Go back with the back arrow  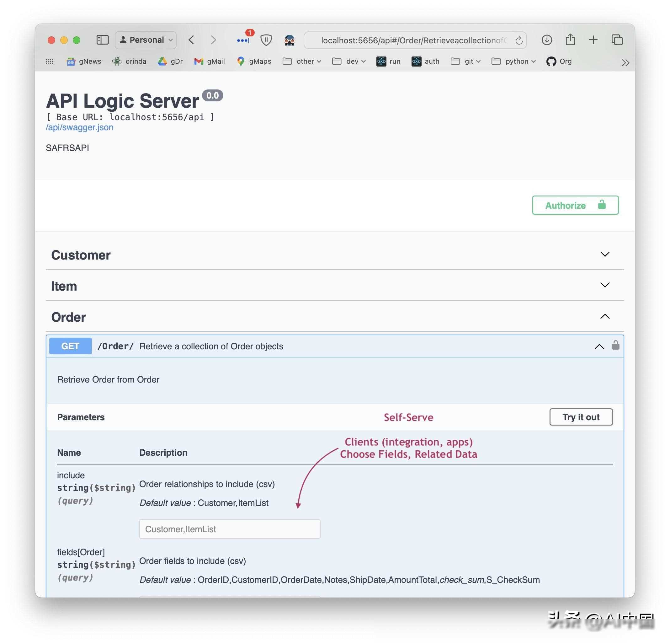click(x=191, y=40)
